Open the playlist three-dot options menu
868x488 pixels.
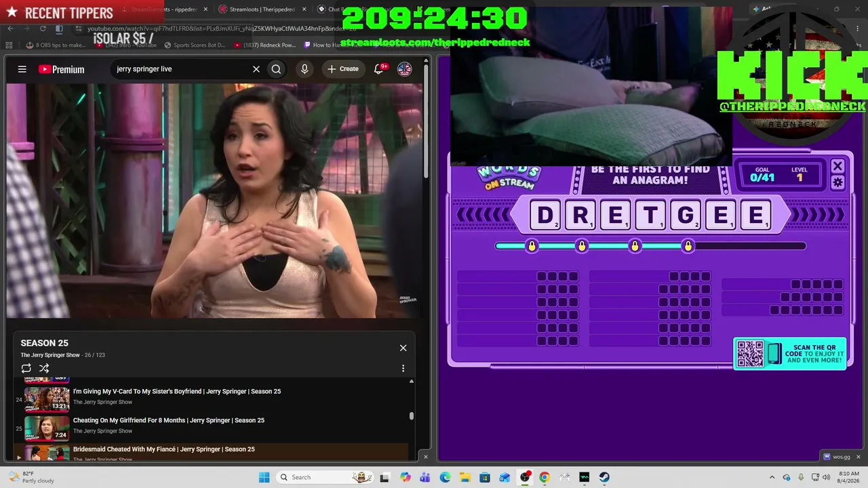click(x=403, y=369)
